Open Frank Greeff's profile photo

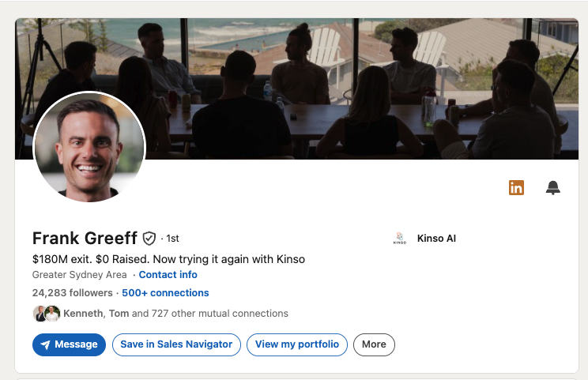click(89, 147)
